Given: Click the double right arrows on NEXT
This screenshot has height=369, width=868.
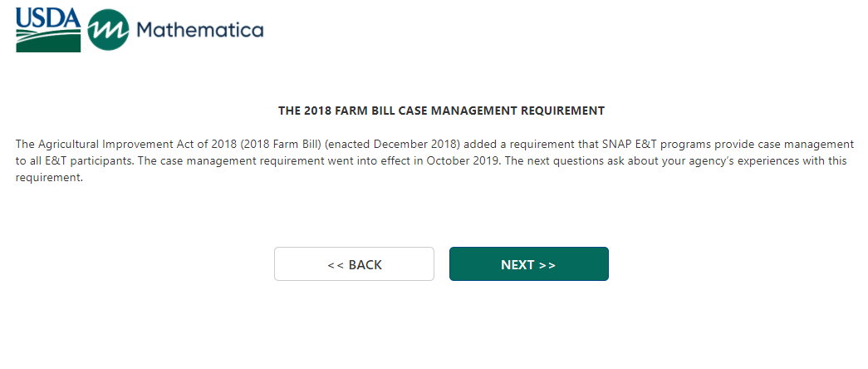Looking at the screenshot, I should point(547,265).
